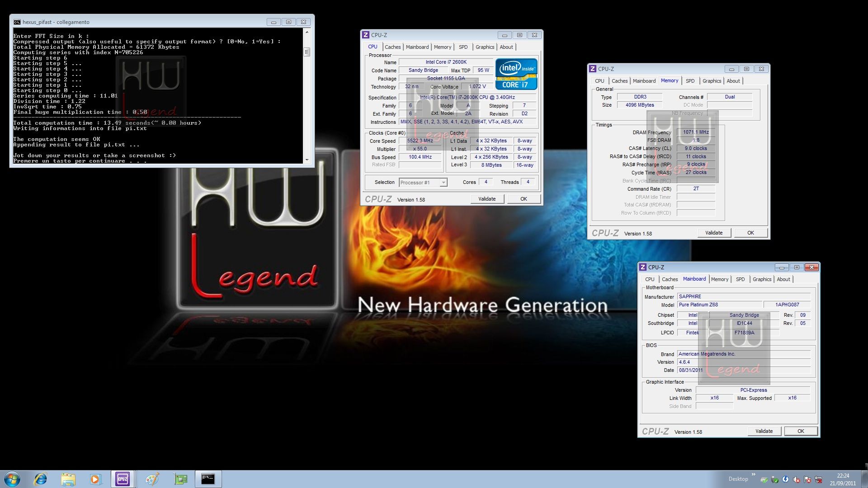
Task: Open Graphics tab in Mainboard CPU-Z window
Action: click(762, 279)
